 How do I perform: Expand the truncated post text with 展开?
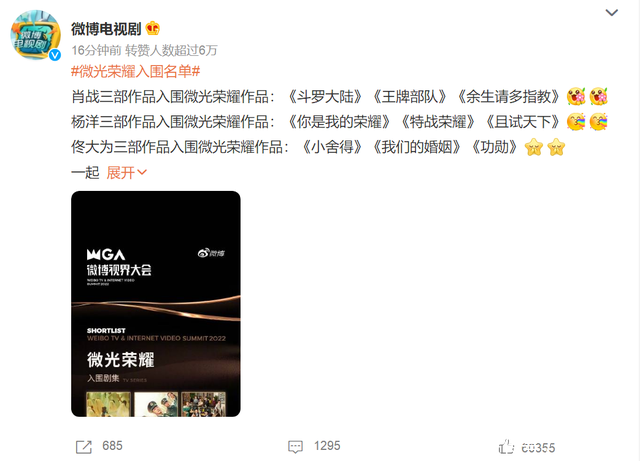126,173
